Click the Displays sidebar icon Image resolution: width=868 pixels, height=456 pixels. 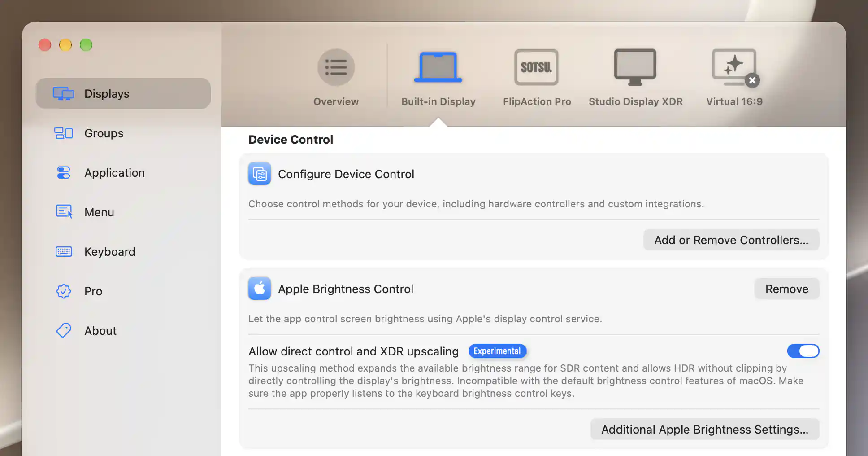[63, 93]
